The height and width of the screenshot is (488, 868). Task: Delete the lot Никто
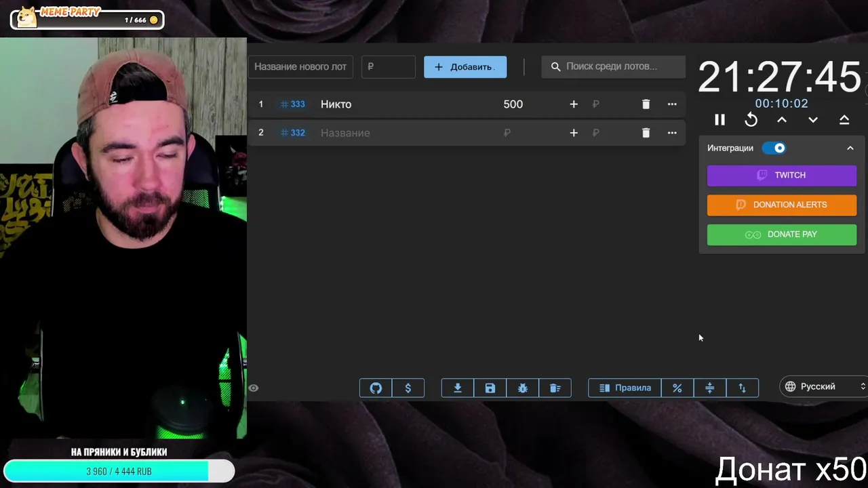tap(646, 104)
